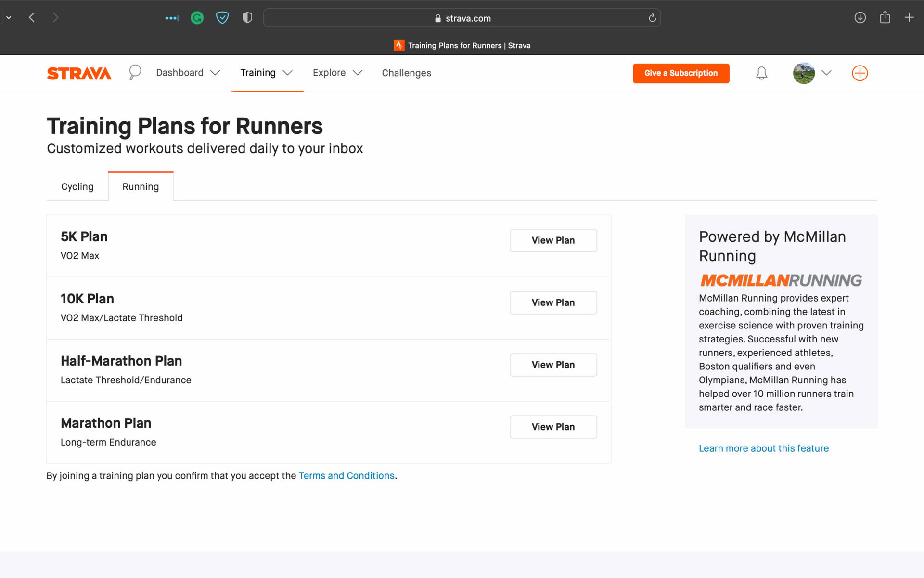Open notifications bell icon
924x578 pixels.
(x=761, y=73)
